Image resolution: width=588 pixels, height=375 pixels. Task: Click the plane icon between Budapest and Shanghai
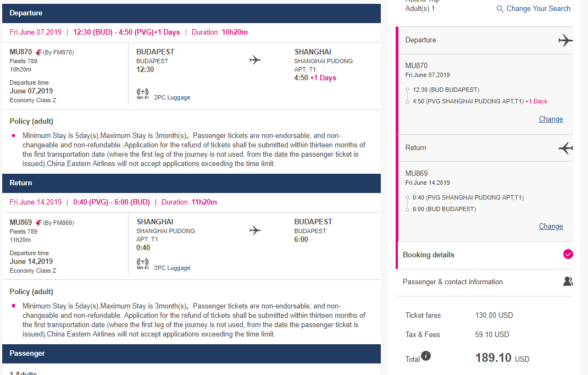[254, 59]
